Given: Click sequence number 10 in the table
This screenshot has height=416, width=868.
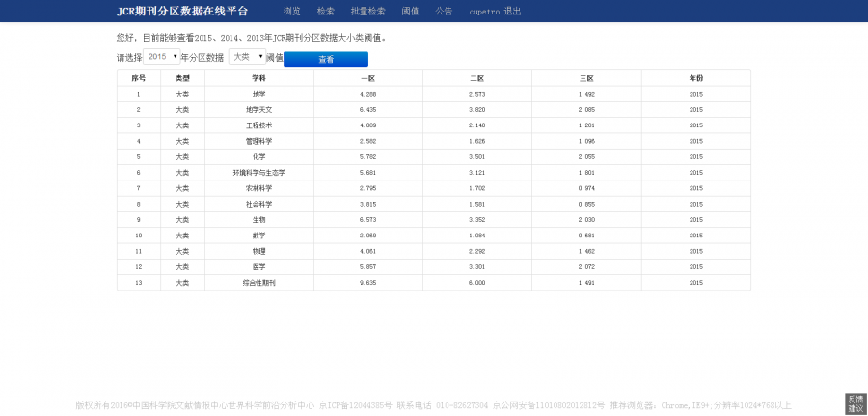Looking at the screenshot, I should (138, 236).
